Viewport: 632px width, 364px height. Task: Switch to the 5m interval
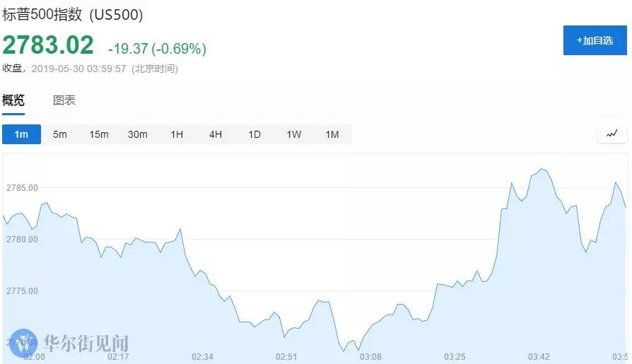[60, 134]
